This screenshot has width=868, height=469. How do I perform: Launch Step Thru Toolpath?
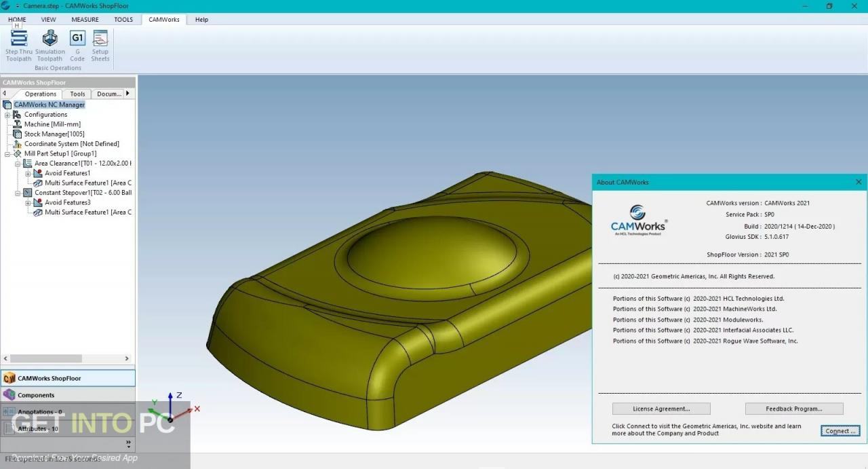tap(19, 46)
